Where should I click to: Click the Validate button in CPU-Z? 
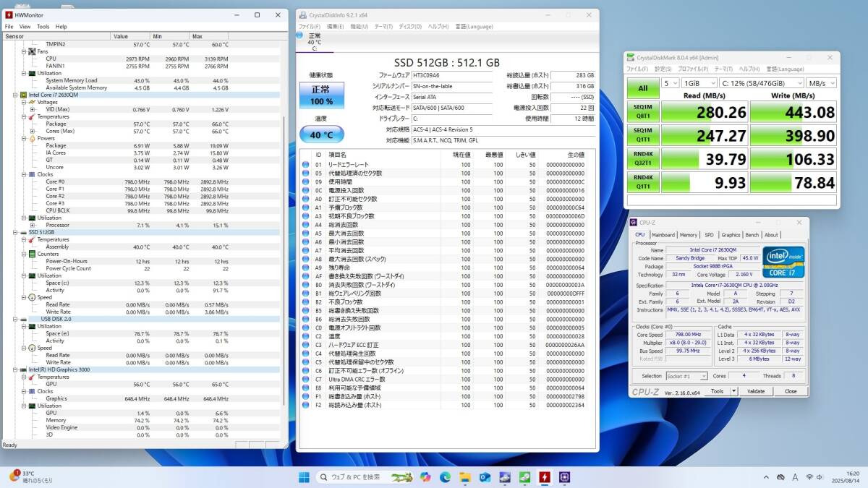[x=755, y=391]
